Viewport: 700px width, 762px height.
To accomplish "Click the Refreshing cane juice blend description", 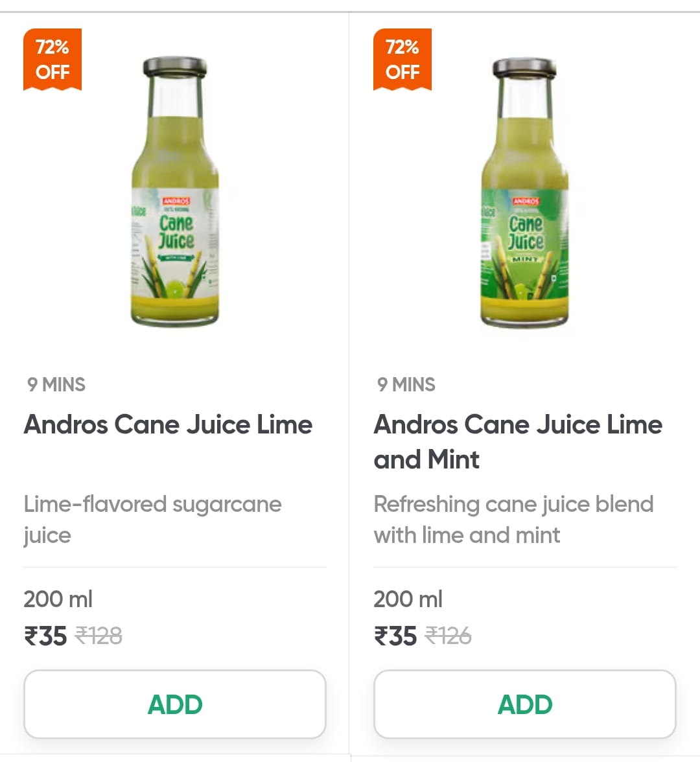I will coord(514,520).
